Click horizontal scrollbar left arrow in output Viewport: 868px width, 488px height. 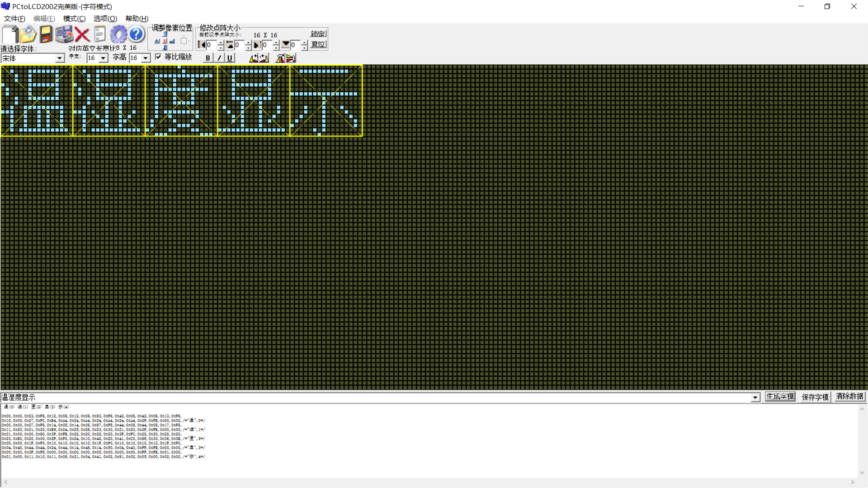pos(5,482)
